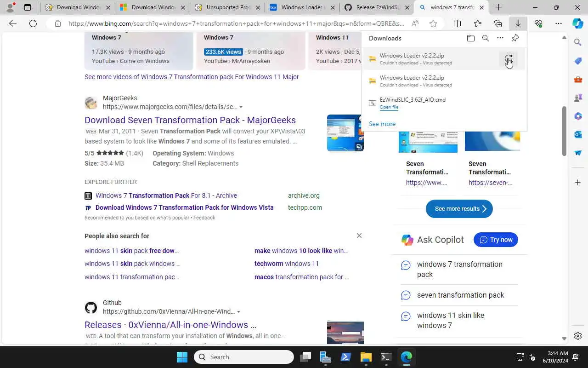Open sidebar Tools briefcase icon
The image size is (588, 368).
578,79
